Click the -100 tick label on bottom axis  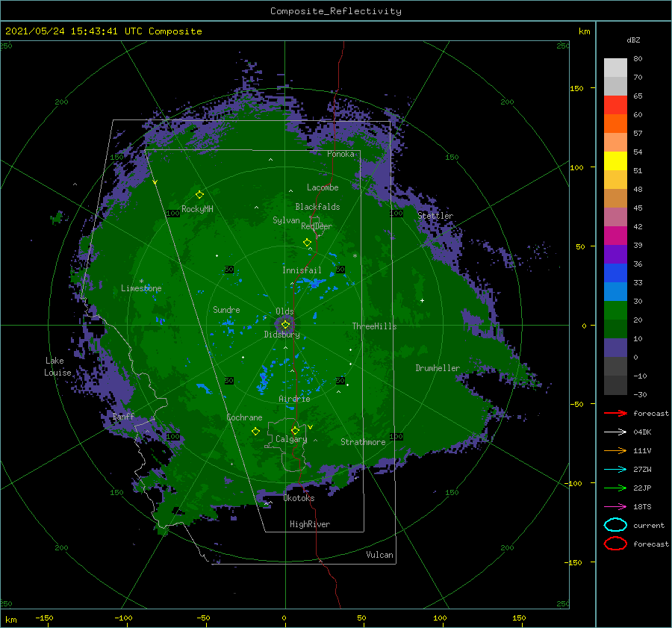[123, 618]
